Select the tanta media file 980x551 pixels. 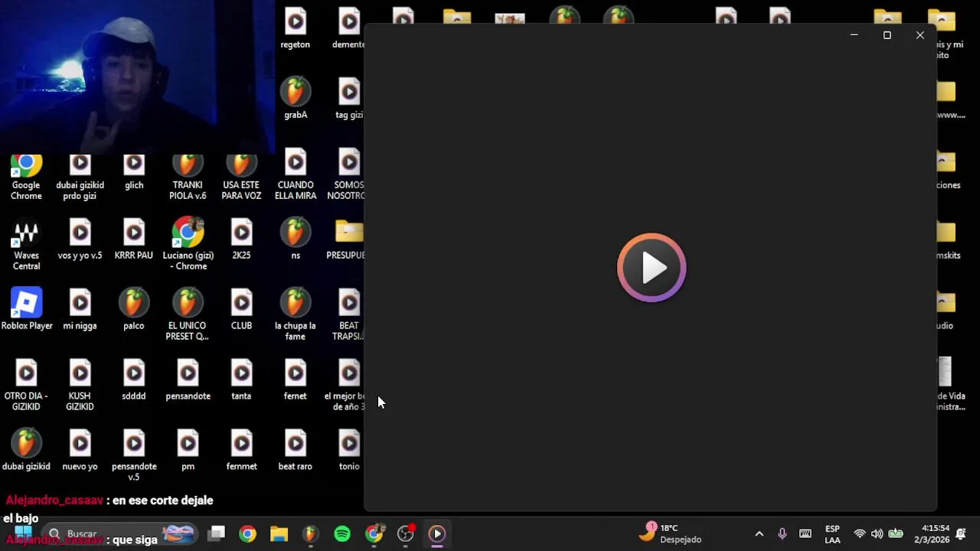[241, 380]
